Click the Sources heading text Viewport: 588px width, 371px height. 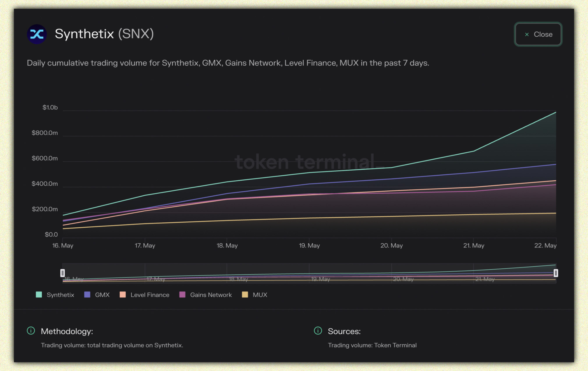344,331
